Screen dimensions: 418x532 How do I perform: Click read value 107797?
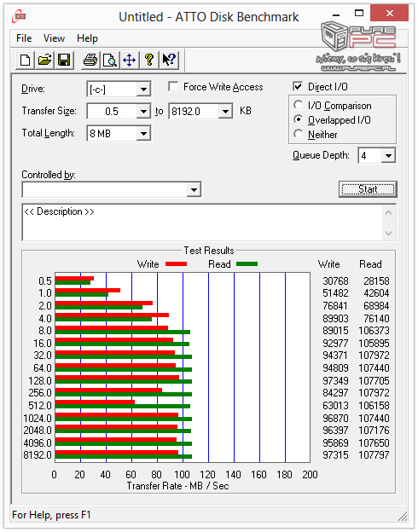coord(374,455)
